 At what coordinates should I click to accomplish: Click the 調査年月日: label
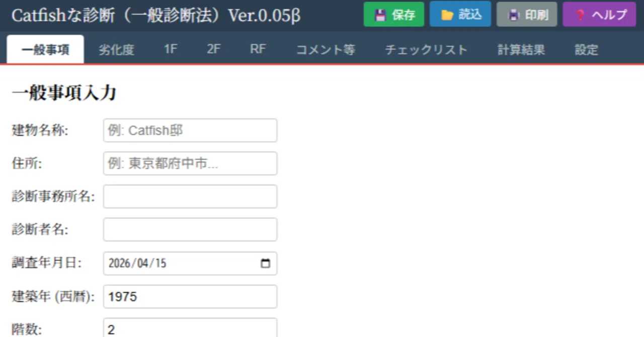[x=46, y=263]
